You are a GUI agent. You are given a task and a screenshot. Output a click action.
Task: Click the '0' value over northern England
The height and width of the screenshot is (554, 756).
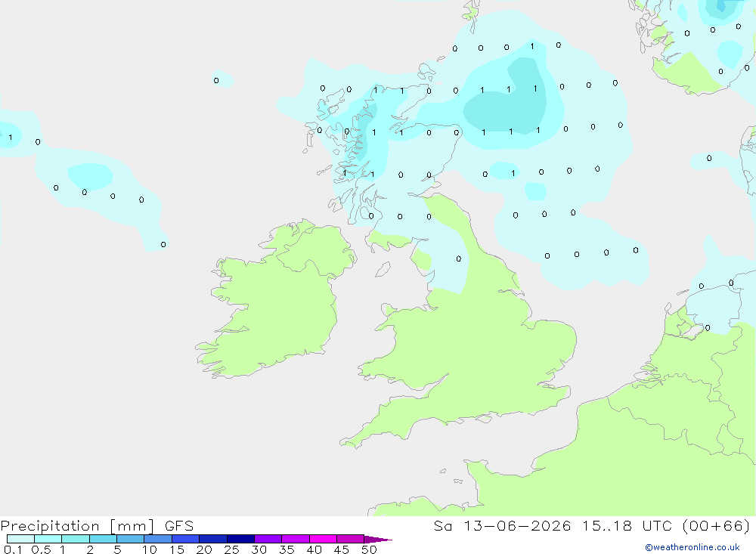pyautogui.click(x=459, y=259)
